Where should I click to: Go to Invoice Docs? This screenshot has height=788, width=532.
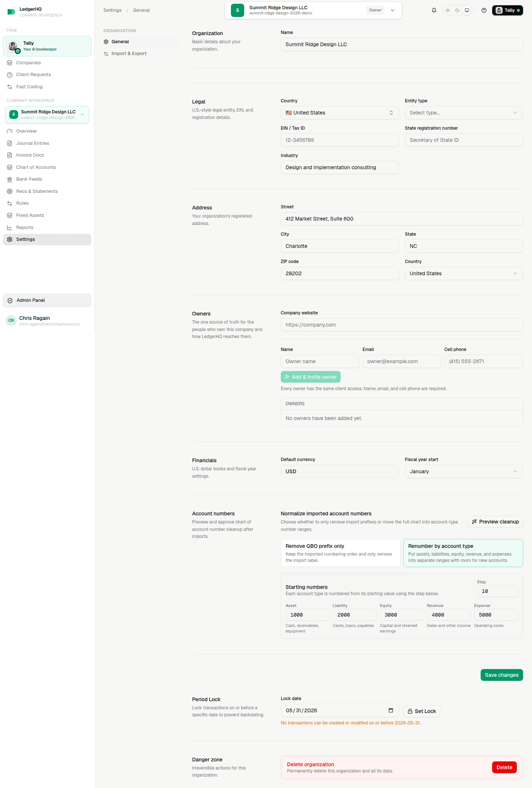coord(47,155)
